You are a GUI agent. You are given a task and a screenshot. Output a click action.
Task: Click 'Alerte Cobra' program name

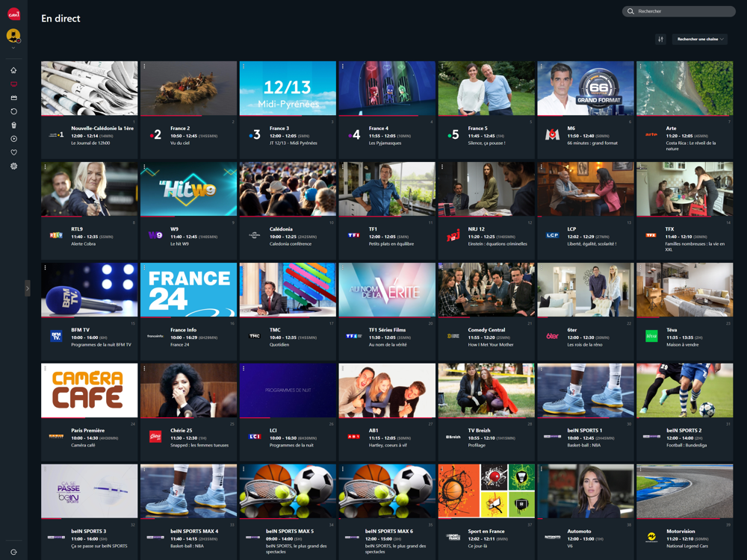coord(84,244)
